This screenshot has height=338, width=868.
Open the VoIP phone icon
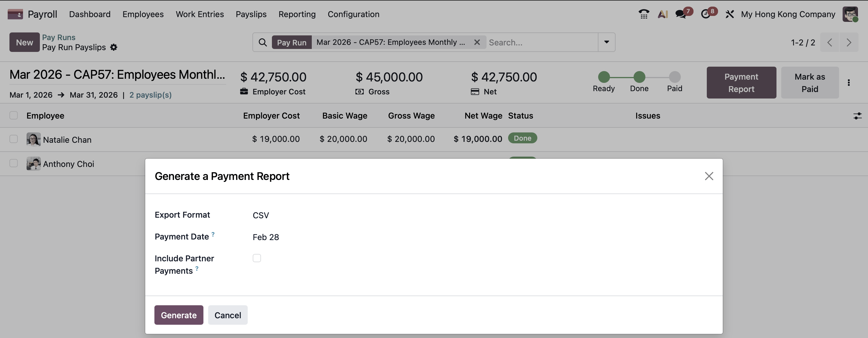click(x=644, y=14)
